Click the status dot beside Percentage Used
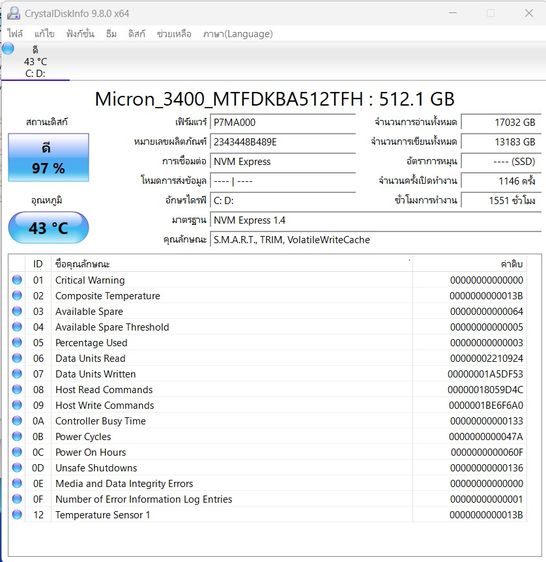This screenshot has height=562, width=546. (17, 342)
